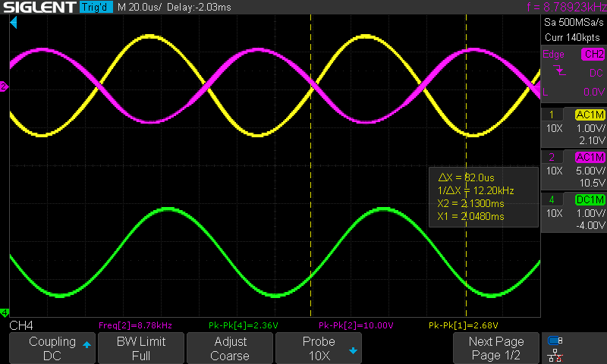
Task: Click the Sa 500MSa/s sample rate
Action: [574, 22]
